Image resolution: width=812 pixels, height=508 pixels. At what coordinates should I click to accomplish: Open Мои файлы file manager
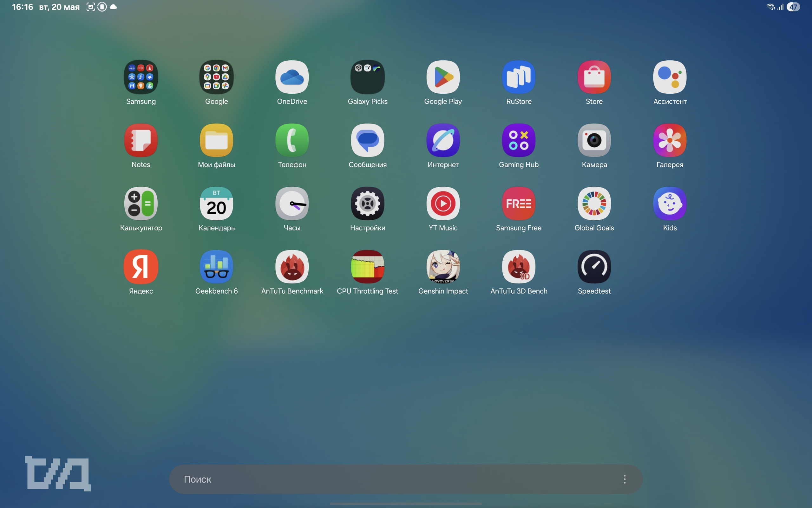[x=216, y=140]
